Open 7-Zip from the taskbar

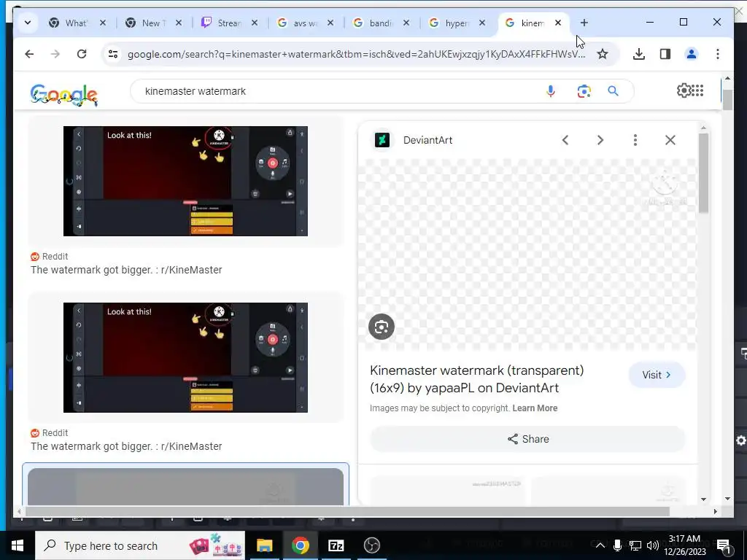(x=336, y=545)
